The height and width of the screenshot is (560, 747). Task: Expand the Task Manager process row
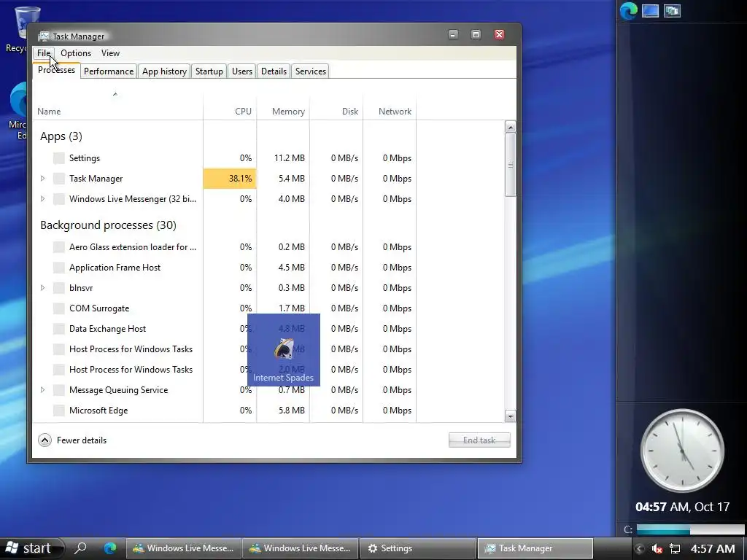click(x=42, y=179)
